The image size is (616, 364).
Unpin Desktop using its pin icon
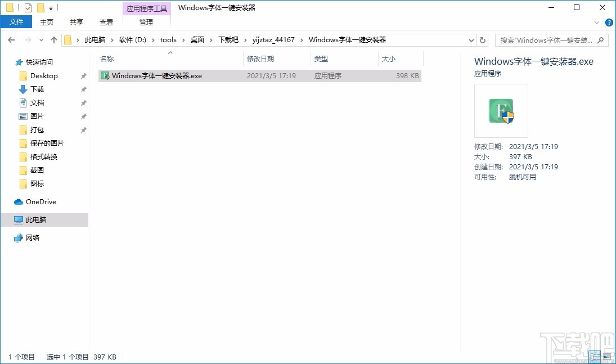(x=83, y=76)
